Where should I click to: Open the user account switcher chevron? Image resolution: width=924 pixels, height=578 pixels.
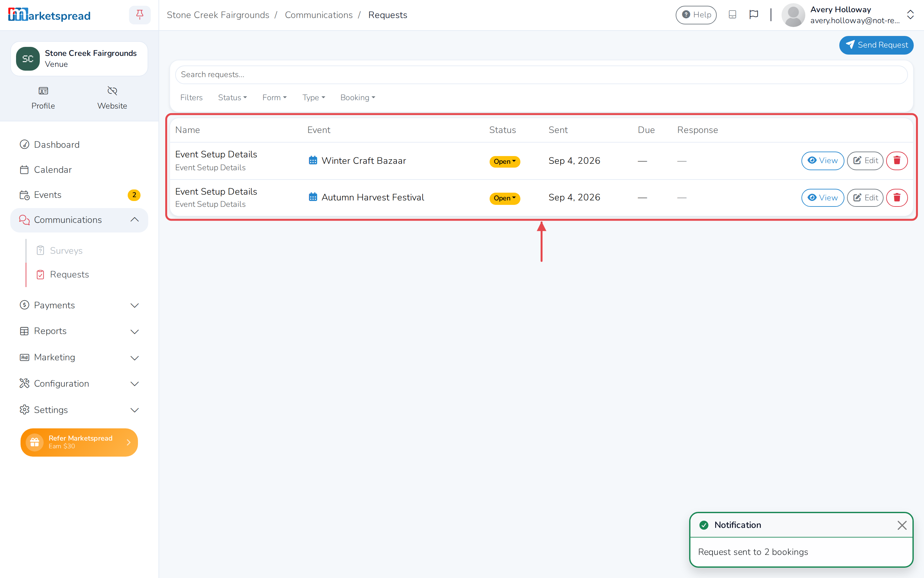click(x=910, y=15)
